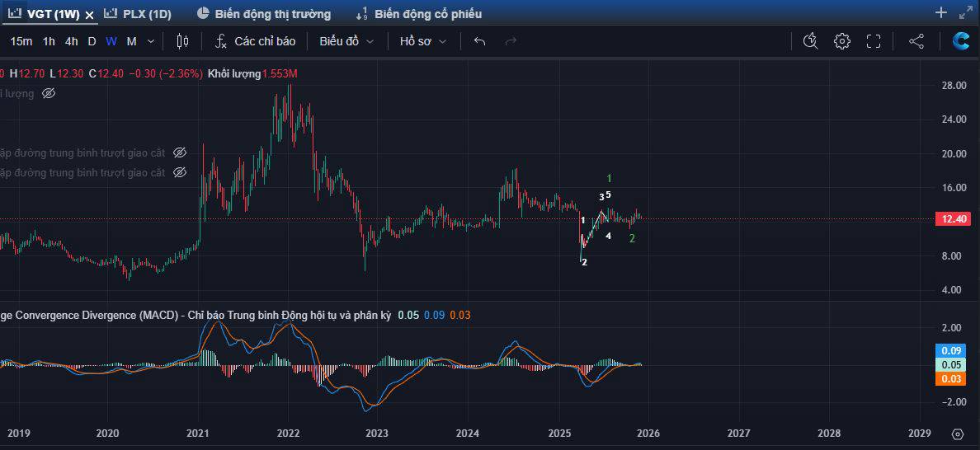Show the first moving average crossover indicator
Image resolution: width=980 pixels, height=450 pixels.
click(x=180, y=152)
